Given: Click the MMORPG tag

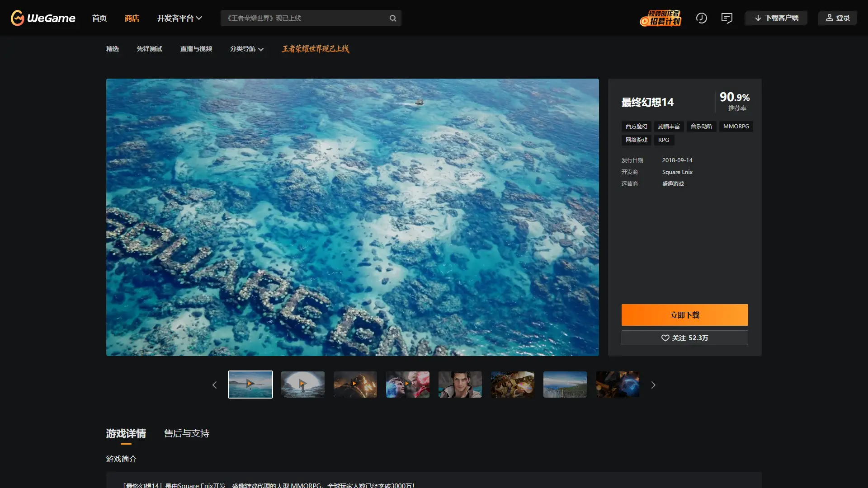Looking at the screenshot, I should pyautogui.click(x=736, y=127).
